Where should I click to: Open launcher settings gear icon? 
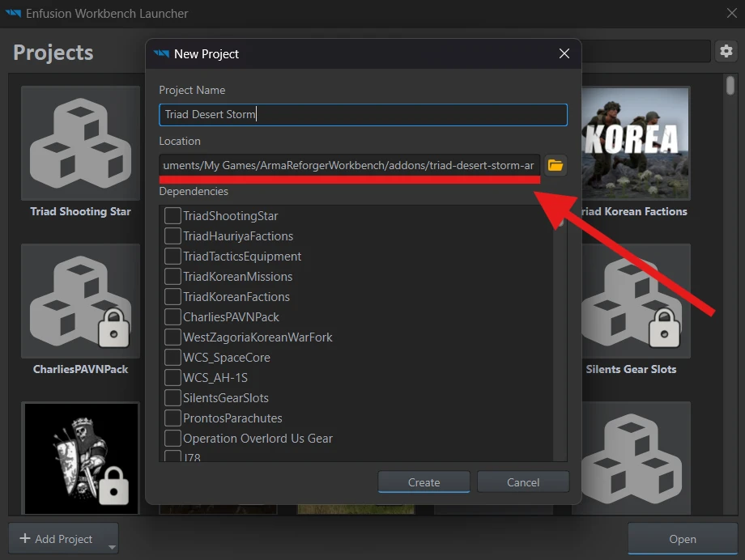tap(726, 51)
